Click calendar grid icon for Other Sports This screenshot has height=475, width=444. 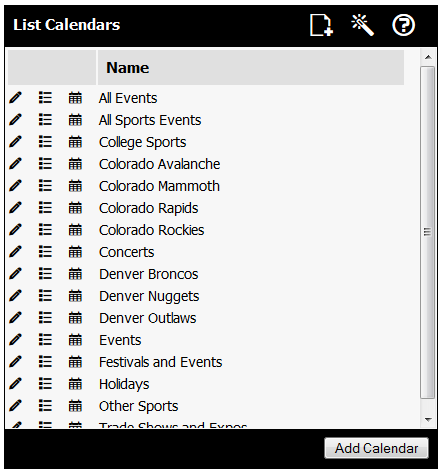(75, 406)
